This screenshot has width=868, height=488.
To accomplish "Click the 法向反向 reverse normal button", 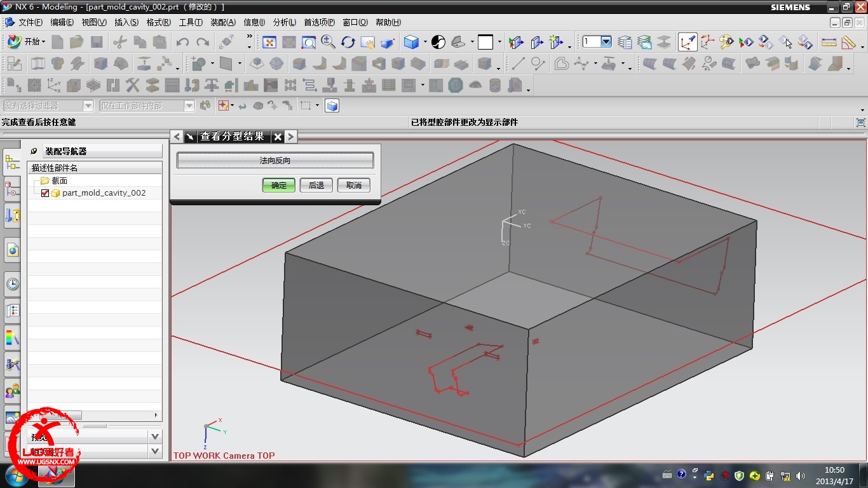I will click(x=275, y=161).
